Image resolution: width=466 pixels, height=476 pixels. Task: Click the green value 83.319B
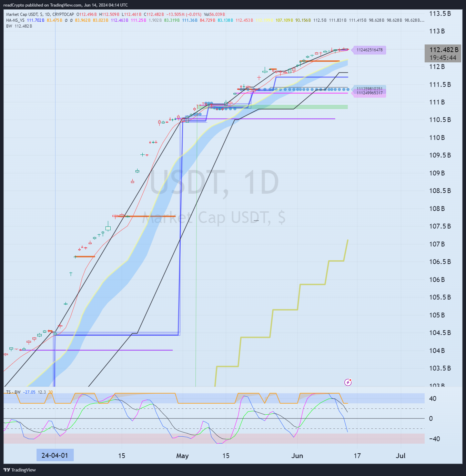[172, 20]
